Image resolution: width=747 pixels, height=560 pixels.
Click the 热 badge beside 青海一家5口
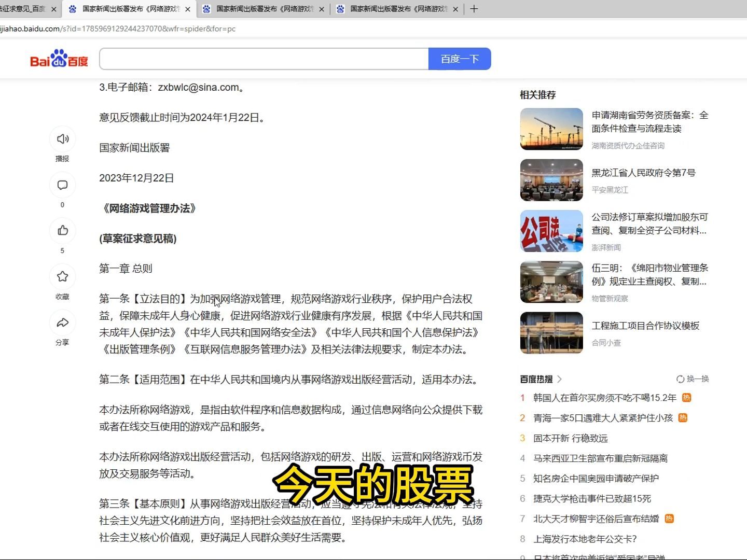[683, 418]
